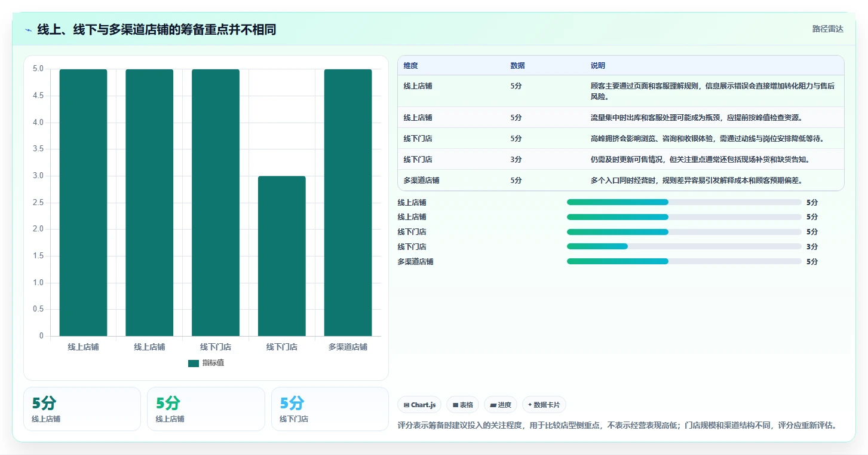The height and width of the screenshot is (455, 868).
Task: Click the 说明 column header
Action: [x=598, y=66]
